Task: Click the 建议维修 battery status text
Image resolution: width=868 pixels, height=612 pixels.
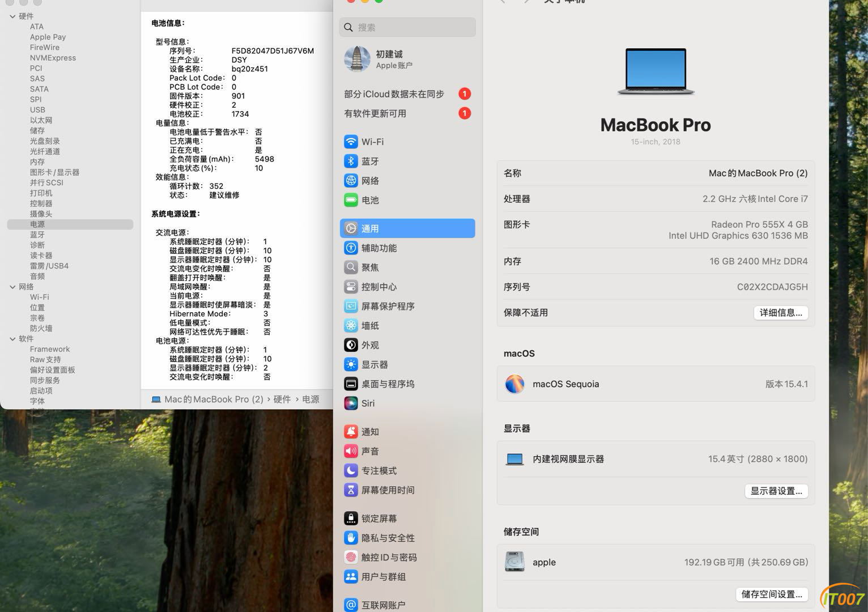Action: point(224,195)
